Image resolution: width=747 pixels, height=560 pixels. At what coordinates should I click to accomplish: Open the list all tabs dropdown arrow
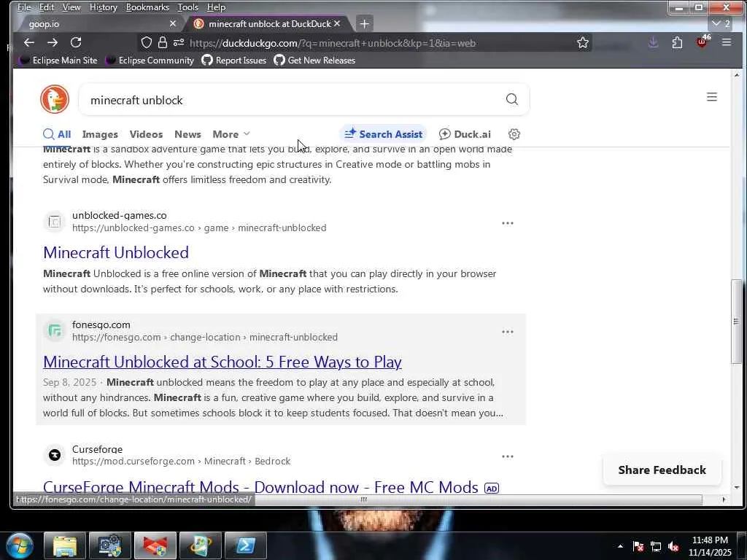click(721, 23)
